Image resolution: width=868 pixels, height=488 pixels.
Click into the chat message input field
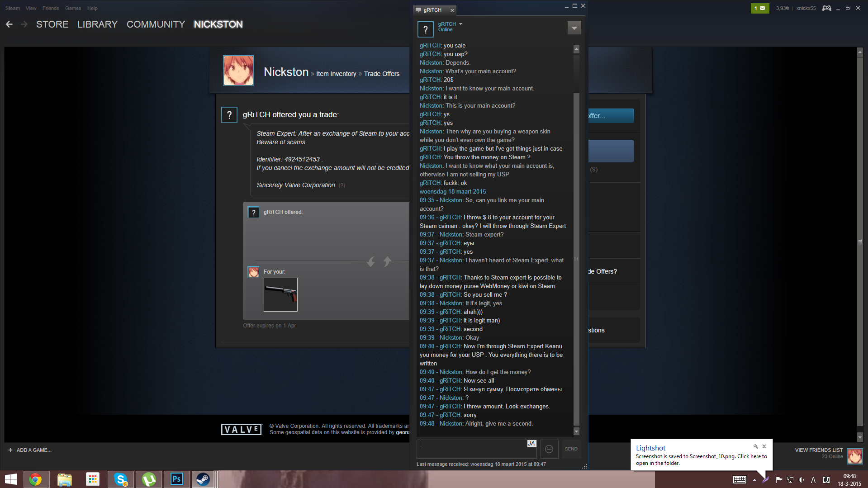pos(476,449)
